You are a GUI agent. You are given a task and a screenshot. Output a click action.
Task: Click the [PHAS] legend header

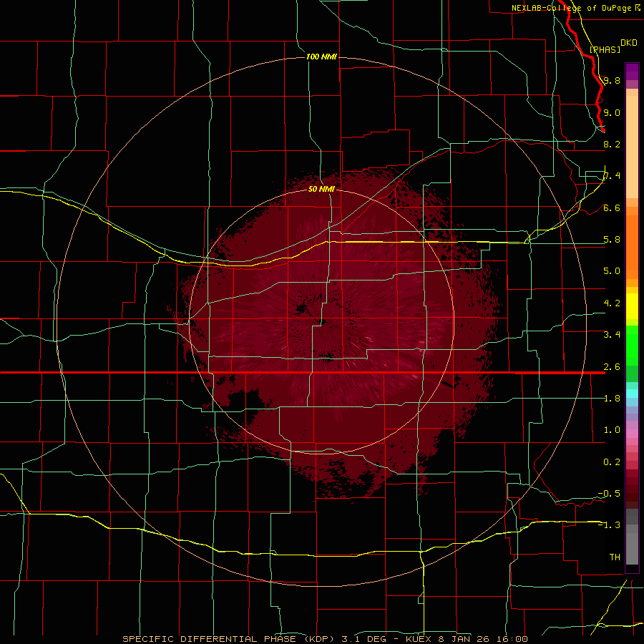605,49
